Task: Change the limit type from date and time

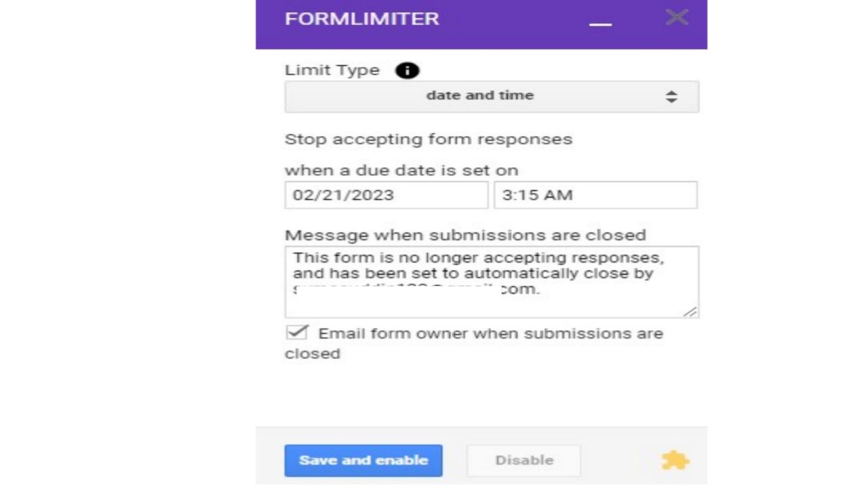Action: pyautogui.click(x=492, y=96)
